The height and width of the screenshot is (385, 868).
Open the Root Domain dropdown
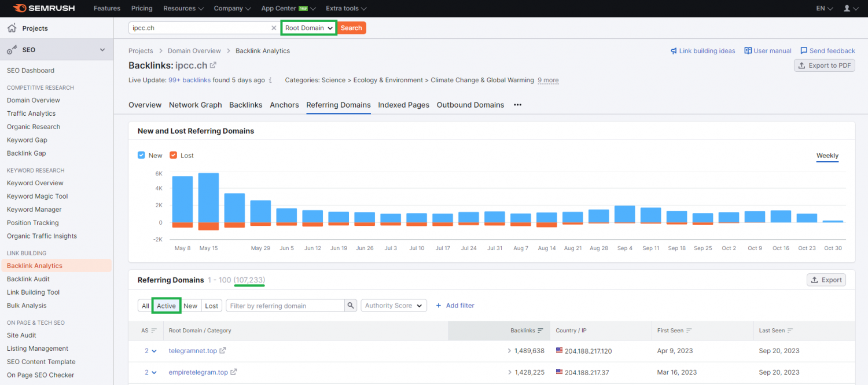[308, 27]
